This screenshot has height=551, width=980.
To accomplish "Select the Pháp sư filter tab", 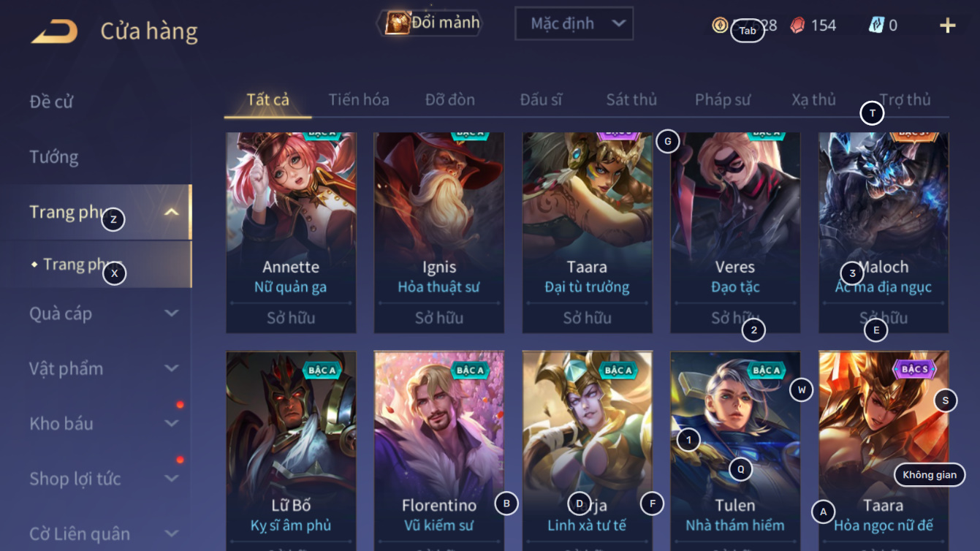I will point(723,99).
